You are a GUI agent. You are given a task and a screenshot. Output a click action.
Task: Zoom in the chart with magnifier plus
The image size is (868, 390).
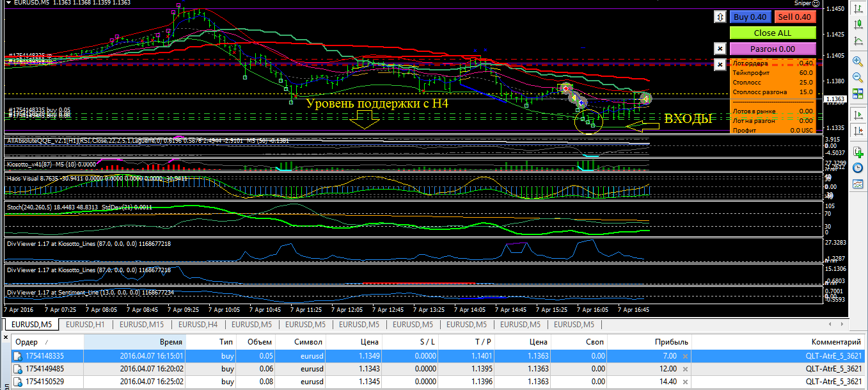[x=858, y=61]
